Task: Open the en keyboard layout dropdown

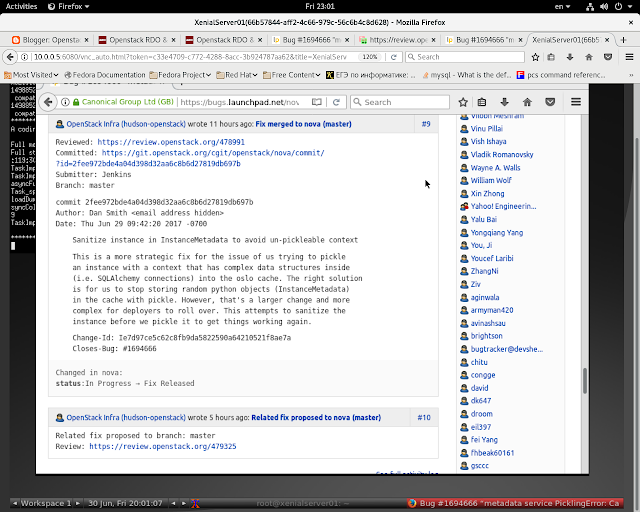Action: click(x=562, y=7)
